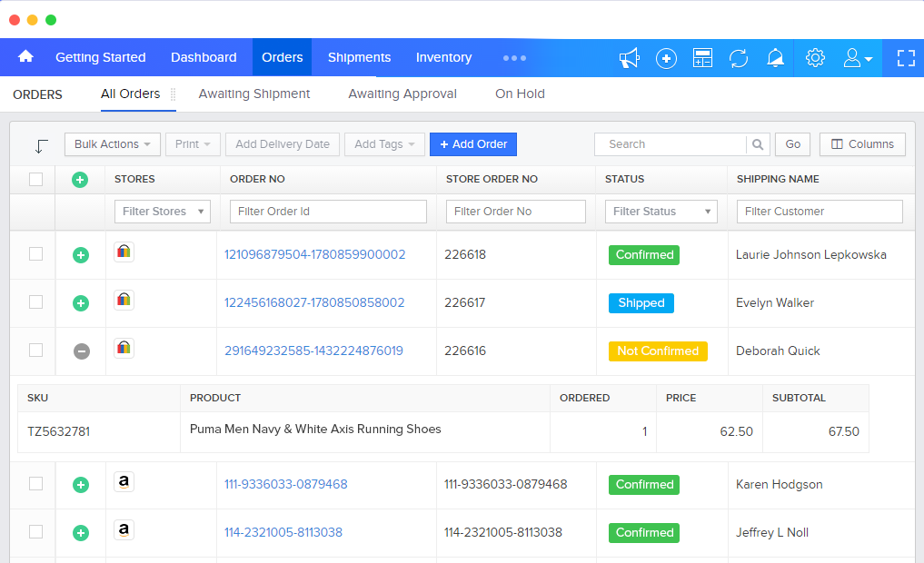
Task: Select checkbox for Evelyn Walker order
Action: [36, 302]
